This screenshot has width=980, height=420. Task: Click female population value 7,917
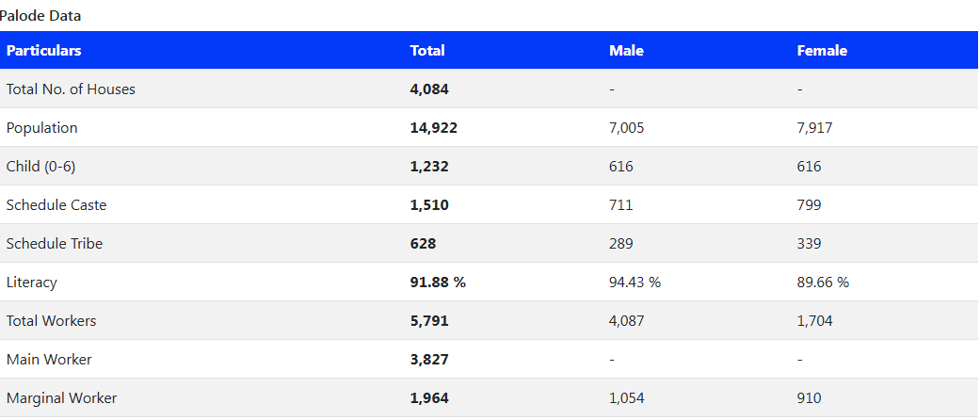[x=814, y=128]
